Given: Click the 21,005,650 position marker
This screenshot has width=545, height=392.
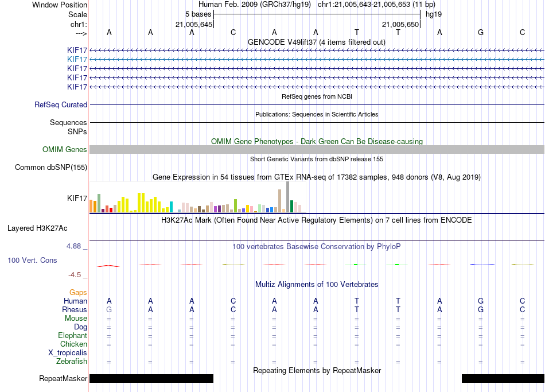Looking at the screenshot, I should [x=400, y=24].
